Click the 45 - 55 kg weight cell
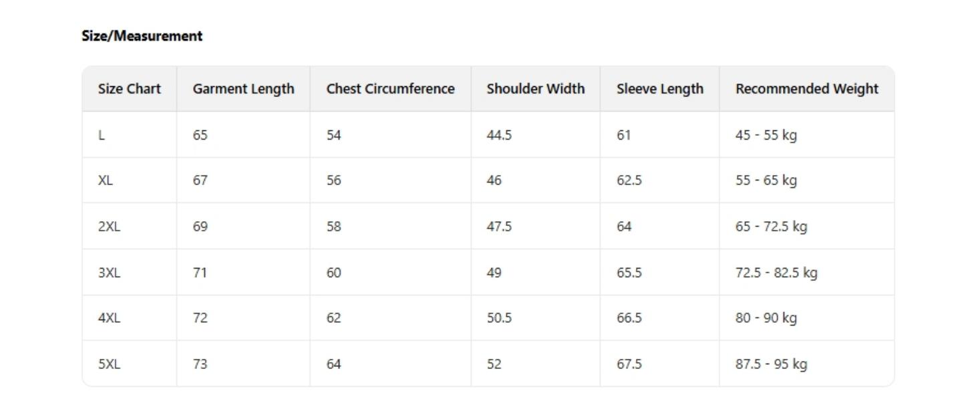Image resolution: width=980 pixels, height=401 pixels. (766, 135)
